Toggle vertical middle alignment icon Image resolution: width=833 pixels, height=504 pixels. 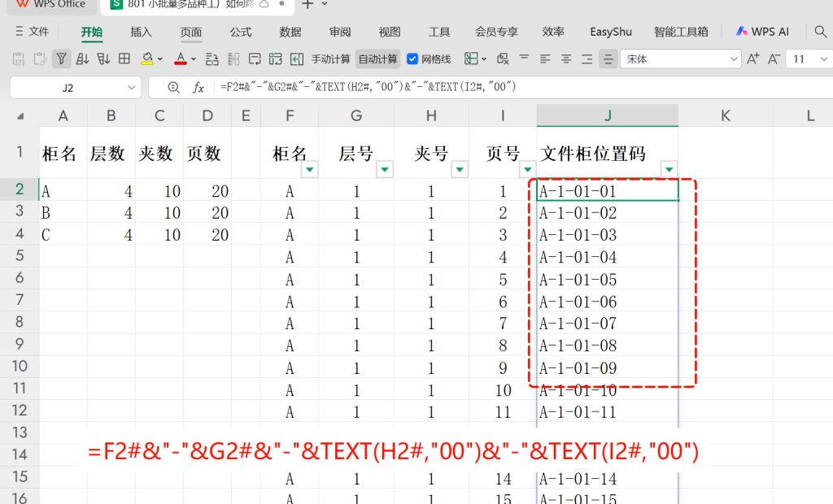click(608, 59)
